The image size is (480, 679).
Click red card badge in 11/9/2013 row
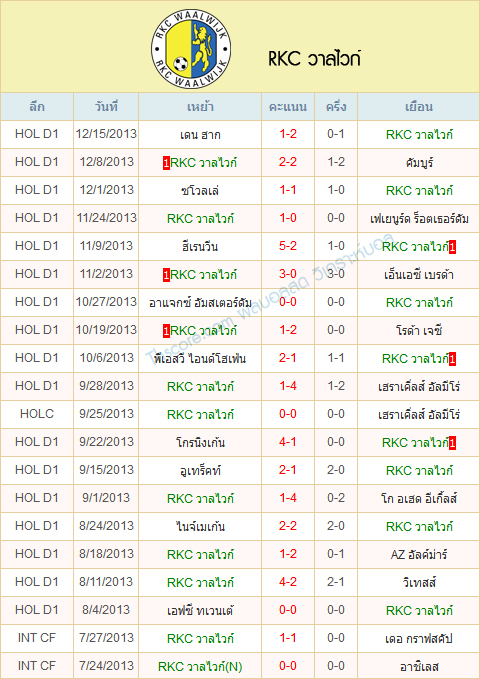pos(452,247)
